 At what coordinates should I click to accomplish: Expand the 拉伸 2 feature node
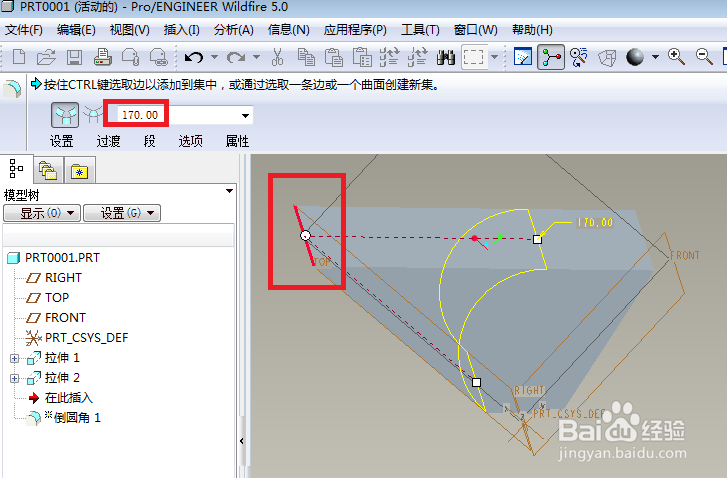[x=14, y=378]
